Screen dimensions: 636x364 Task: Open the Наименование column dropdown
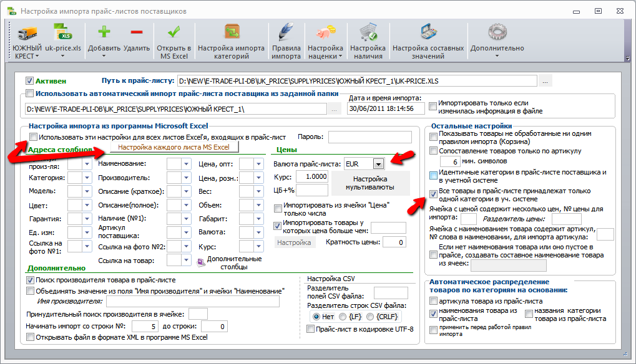[x=186, y=164]
